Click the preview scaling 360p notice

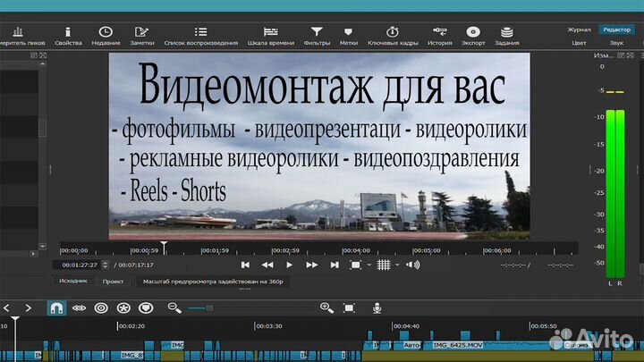pyautogui.click(x=213, y=282)
